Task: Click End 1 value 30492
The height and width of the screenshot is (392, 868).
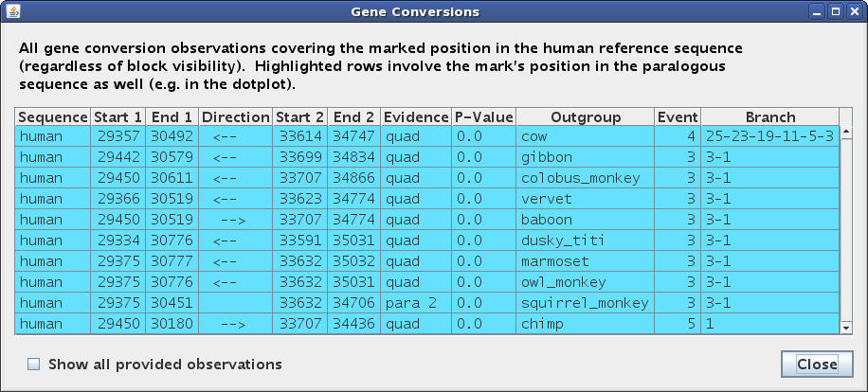Action: (172, 136)
